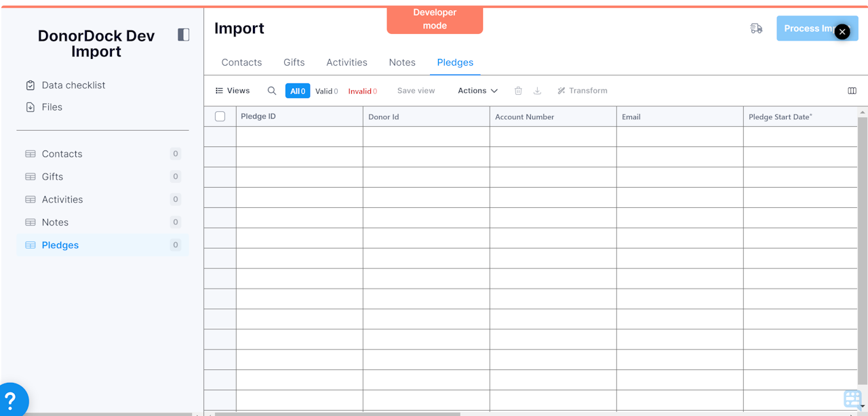This screenshot has height=416, width=868.
Task: Show All records using the All filter
Action: (x=297, y=90)
